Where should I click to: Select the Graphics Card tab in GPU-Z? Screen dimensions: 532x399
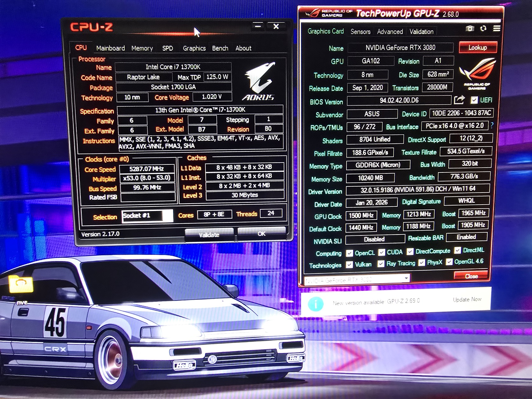point(325,31)
